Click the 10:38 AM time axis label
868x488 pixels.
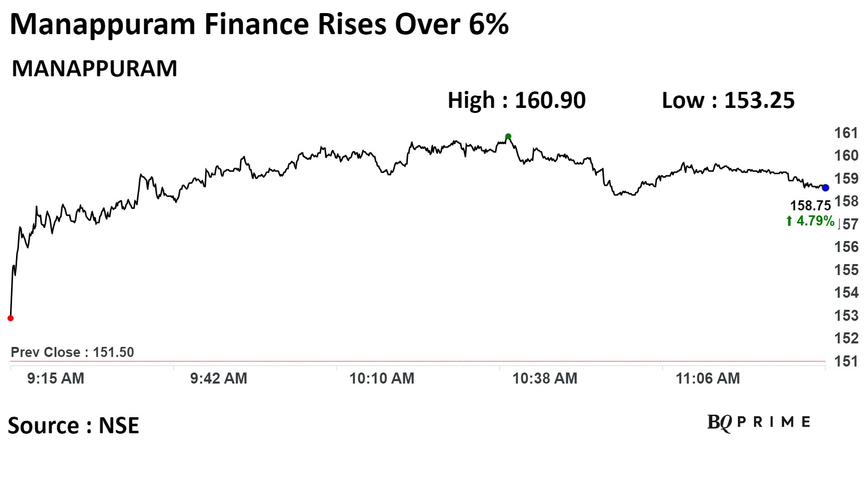click(x=545, y=378)
